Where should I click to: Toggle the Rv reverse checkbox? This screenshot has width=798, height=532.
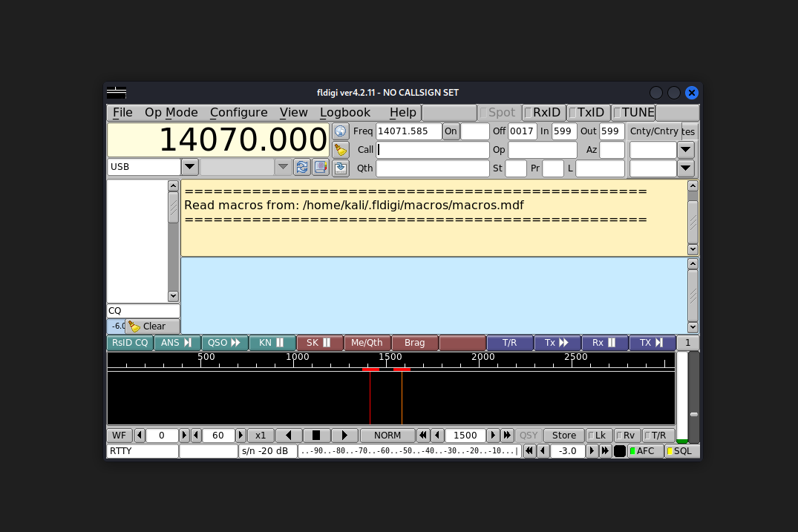(627, 436)
